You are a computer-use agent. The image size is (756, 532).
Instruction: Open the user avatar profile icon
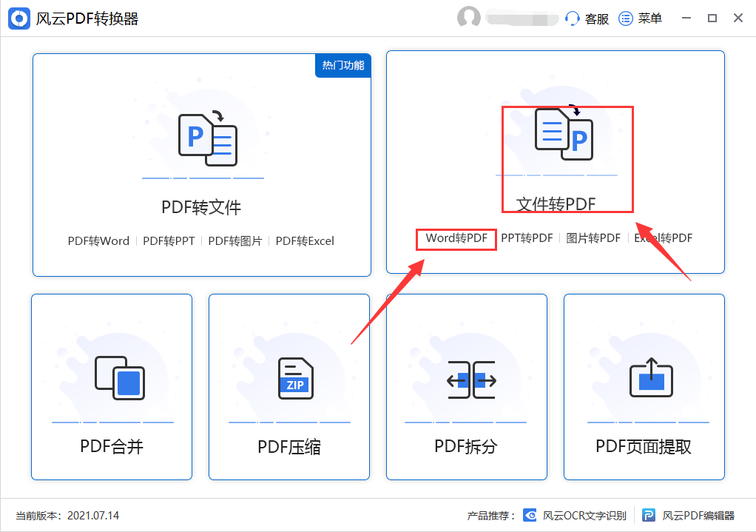469,18
